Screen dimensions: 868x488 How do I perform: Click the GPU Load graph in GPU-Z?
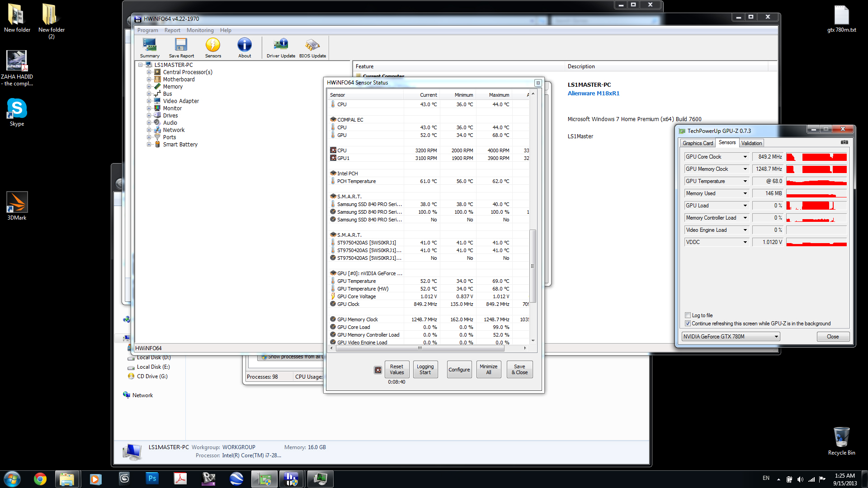pyautogui.click(x=816, y=206)
